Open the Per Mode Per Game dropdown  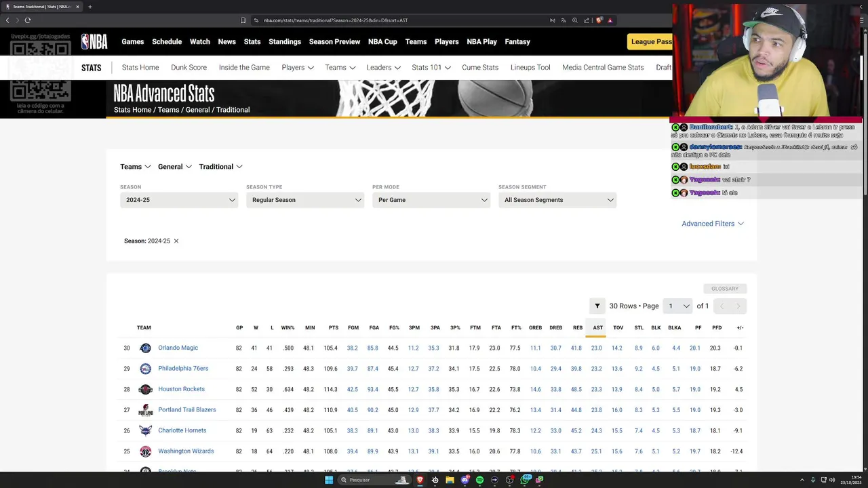pos(431,200)
